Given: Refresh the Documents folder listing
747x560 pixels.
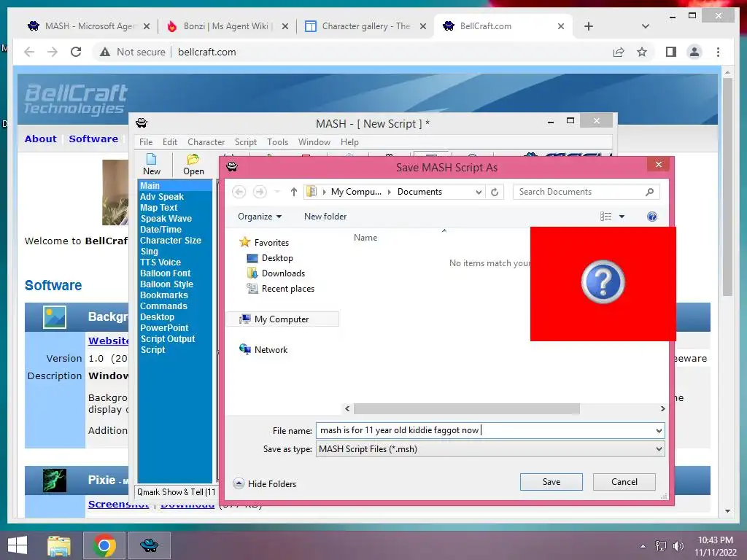Looking at the screenshot, I should pyautogui.click(x=495, y=192).
